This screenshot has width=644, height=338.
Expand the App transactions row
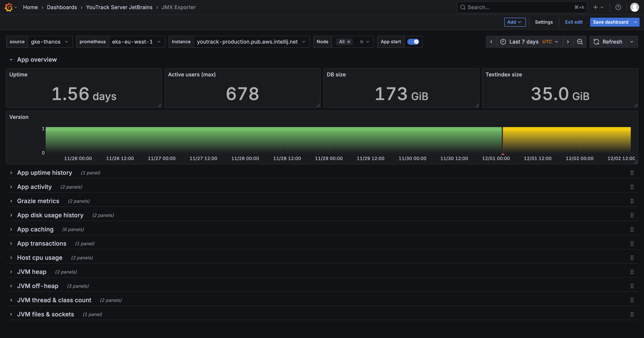click(11, 244)
